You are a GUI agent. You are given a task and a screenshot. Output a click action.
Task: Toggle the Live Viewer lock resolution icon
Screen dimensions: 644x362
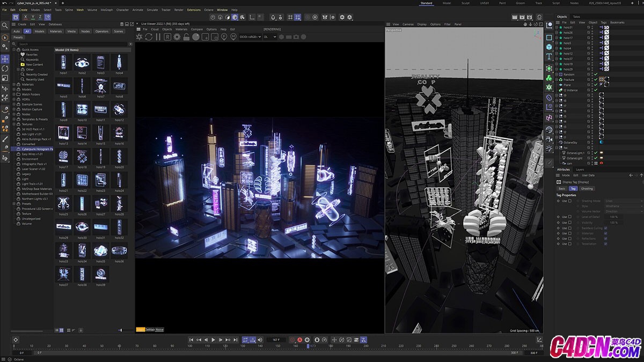[186, 36]
